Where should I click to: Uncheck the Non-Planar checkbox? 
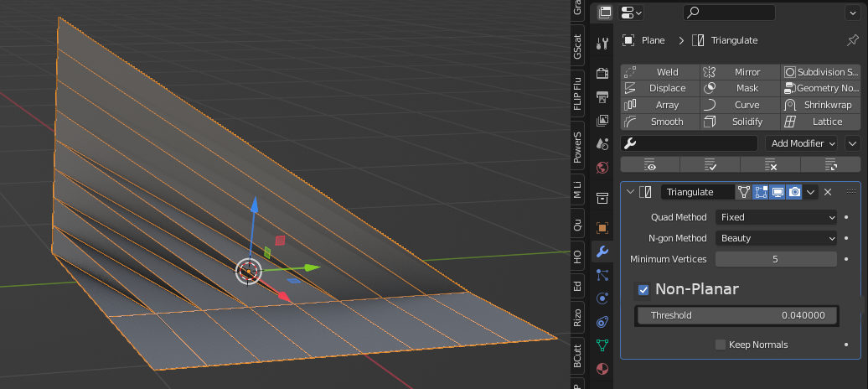(x=643, y=290)
